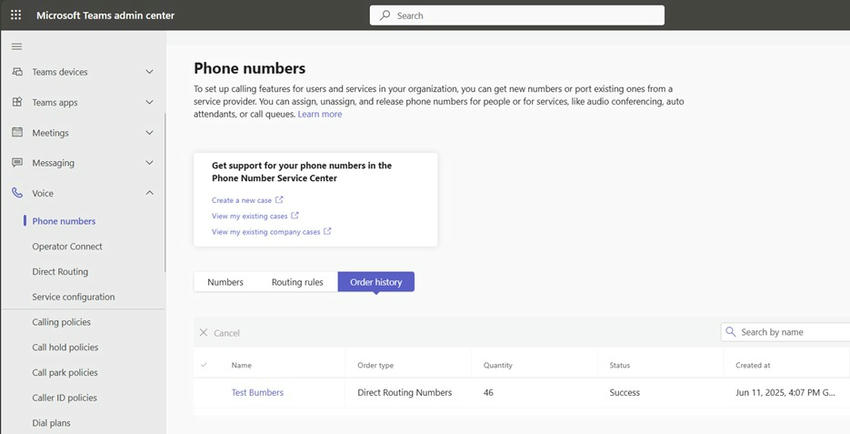This screenshot has width=850, height=434.
Task: Click the Cancel X icon
Action: pos(204,333)
